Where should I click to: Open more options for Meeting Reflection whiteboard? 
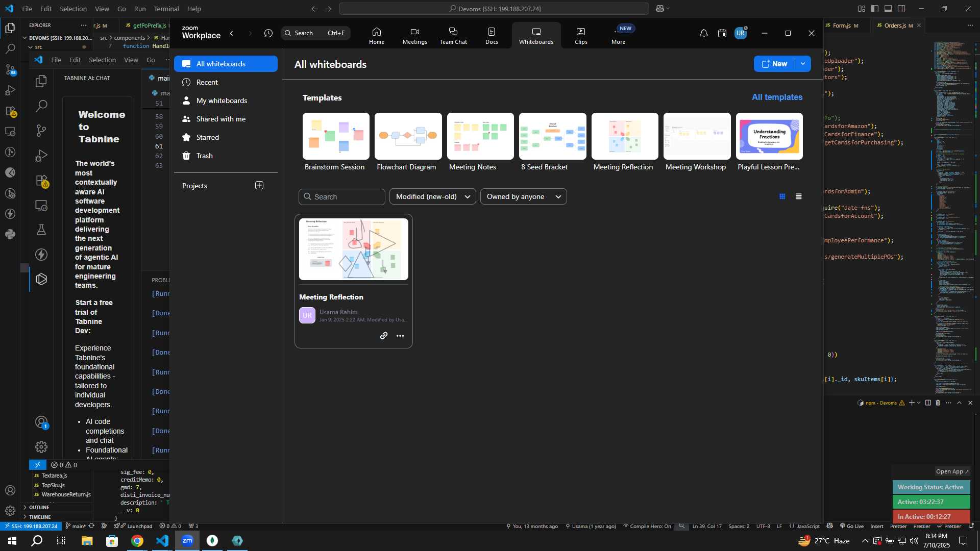pos(400,336)
